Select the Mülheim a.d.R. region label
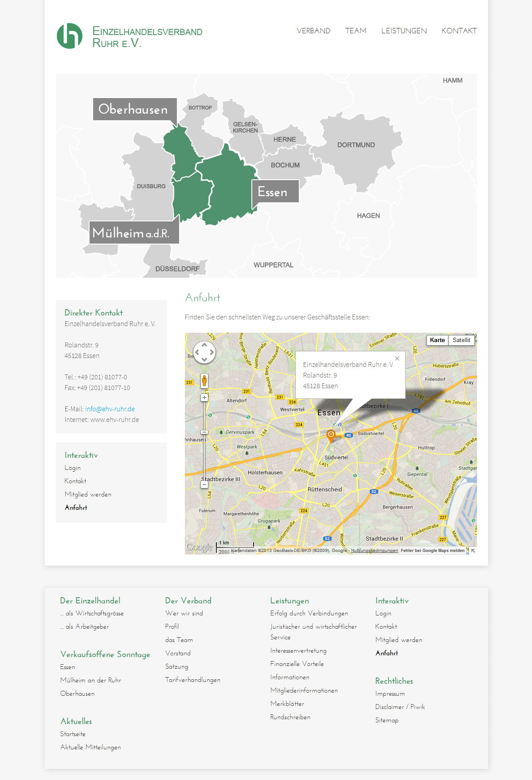Screen dimensions: 532x780 point(131,232)
